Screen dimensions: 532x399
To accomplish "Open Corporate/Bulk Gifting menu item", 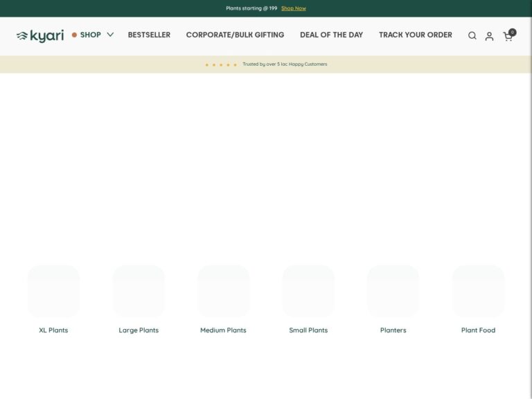I will 235,35.
